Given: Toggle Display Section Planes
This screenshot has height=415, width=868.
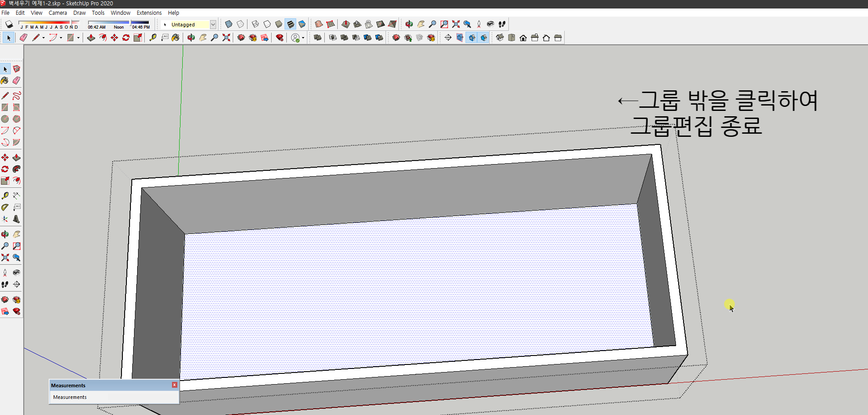Looking at the screenshot, I should [460, 38].
